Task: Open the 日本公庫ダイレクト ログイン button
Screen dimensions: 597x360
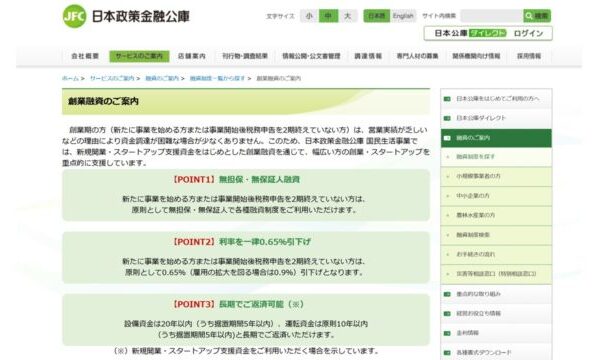Action: point(488,33)
